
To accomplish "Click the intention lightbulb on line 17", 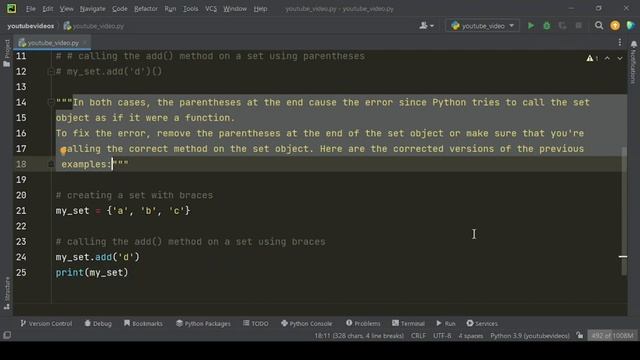I will (63, 151).
